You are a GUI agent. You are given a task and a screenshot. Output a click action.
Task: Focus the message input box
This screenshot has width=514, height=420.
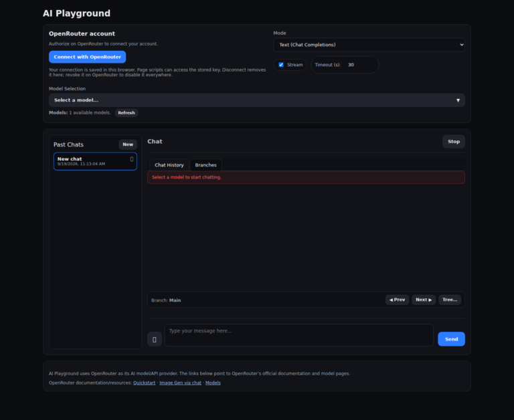click(x=299, y=335)
